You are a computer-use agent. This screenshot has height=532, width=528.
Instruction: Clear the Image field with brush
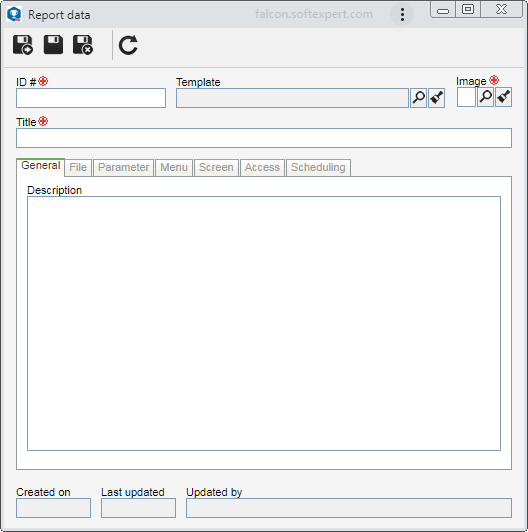pos(503,97)
